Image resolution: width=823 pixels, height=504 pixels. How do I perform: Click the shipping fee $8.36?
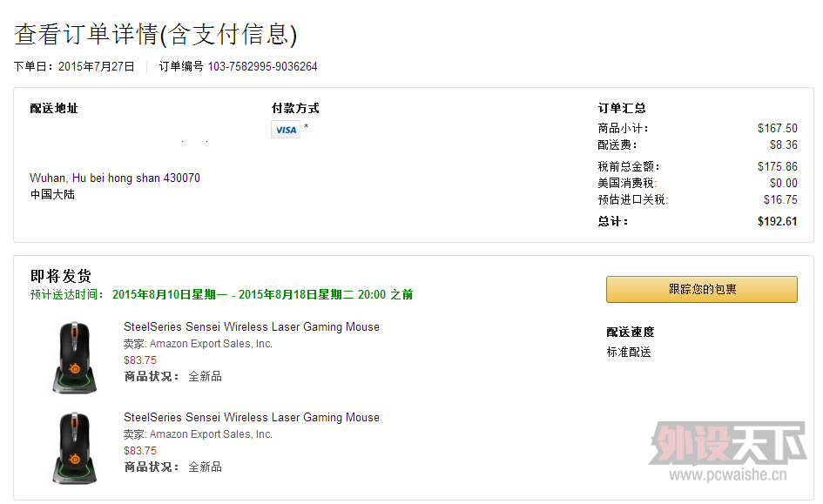click(784, 144)
